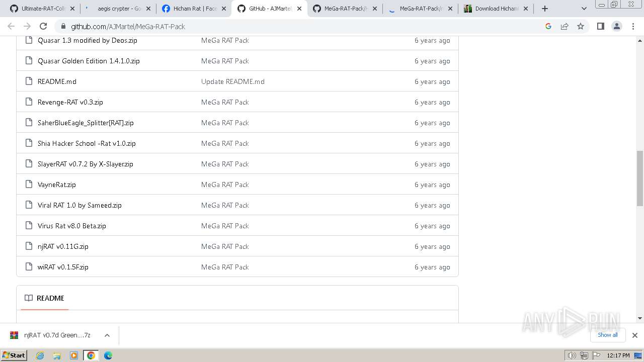644x362 pixels.
Task: Bookmark this page with star icon
Action: [x=581, y=26]
